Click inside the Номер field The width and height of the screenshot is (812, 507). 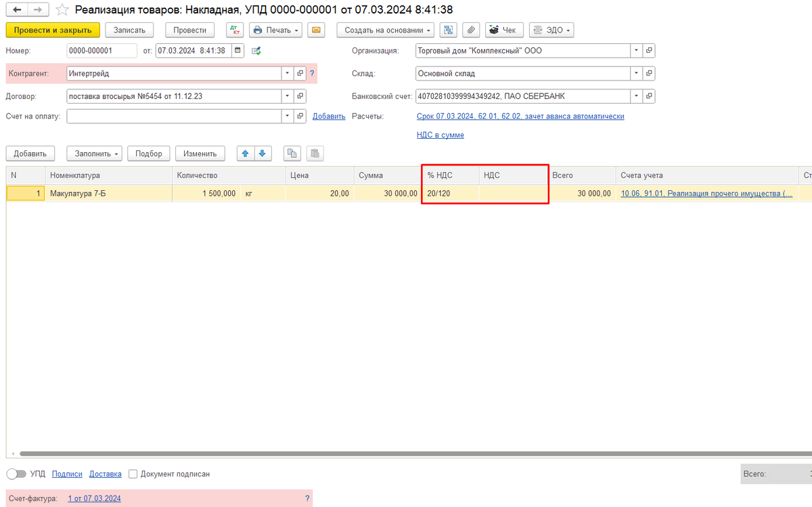[x=102, y=51]
